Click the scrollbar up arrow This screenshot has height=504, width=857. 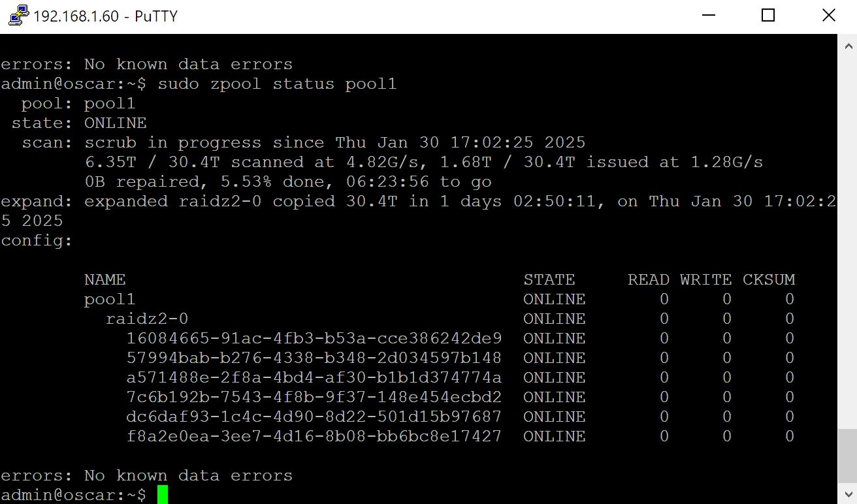[847, 46]
